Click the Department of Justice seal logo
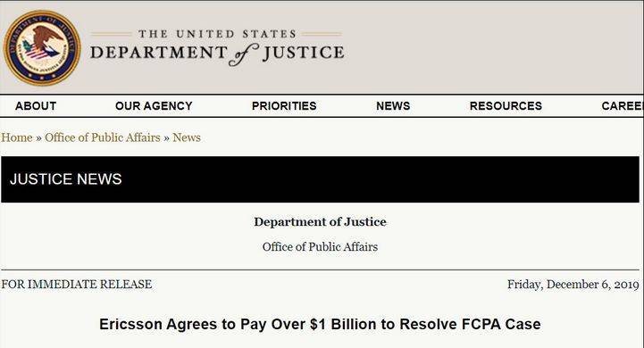This screenshot has height=348, width=644. (42, 48)
